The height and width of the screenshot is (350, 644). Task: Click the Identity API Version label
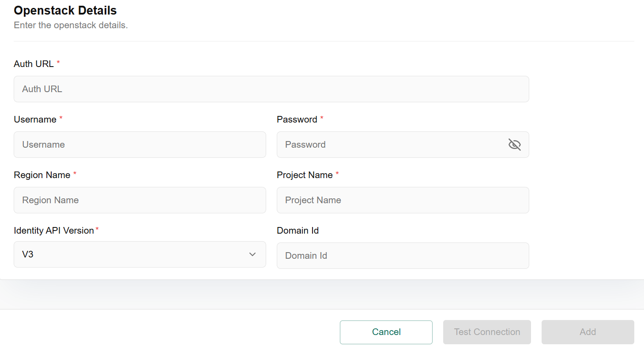[x=54, y=231]
